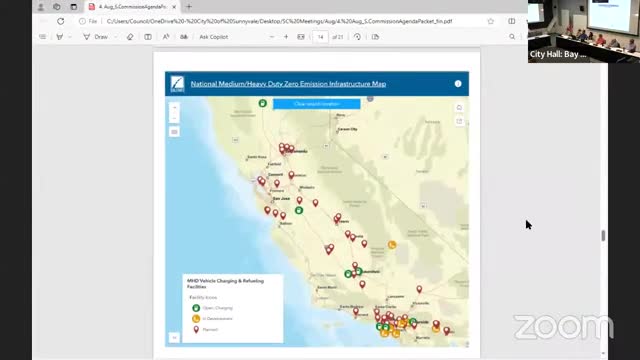Open a new browser tab
Viewport: 640px width, 360px height.
pyautogui.click(x=189, y=7)
